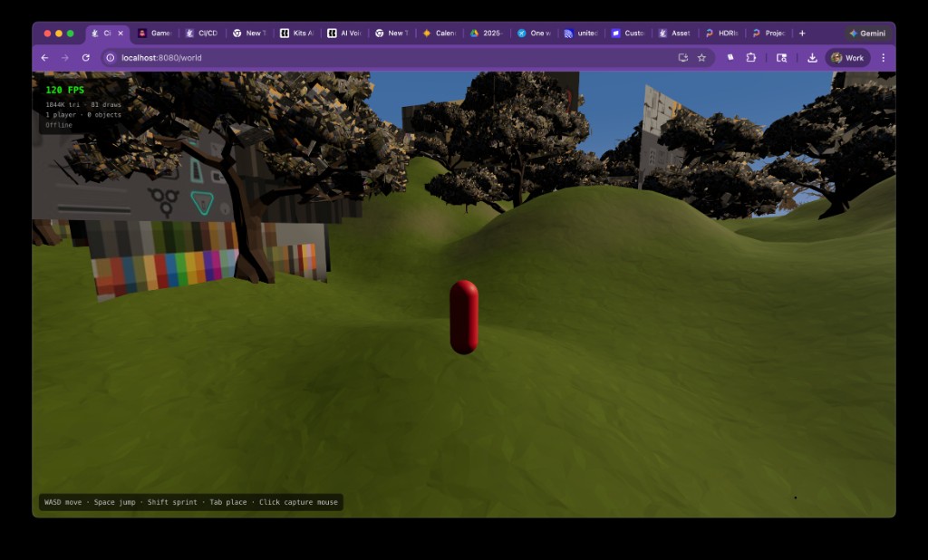Viewport: 928px width, 560px height.
Task: Open the Chrome three-dot menu
Action: point(884,57)
